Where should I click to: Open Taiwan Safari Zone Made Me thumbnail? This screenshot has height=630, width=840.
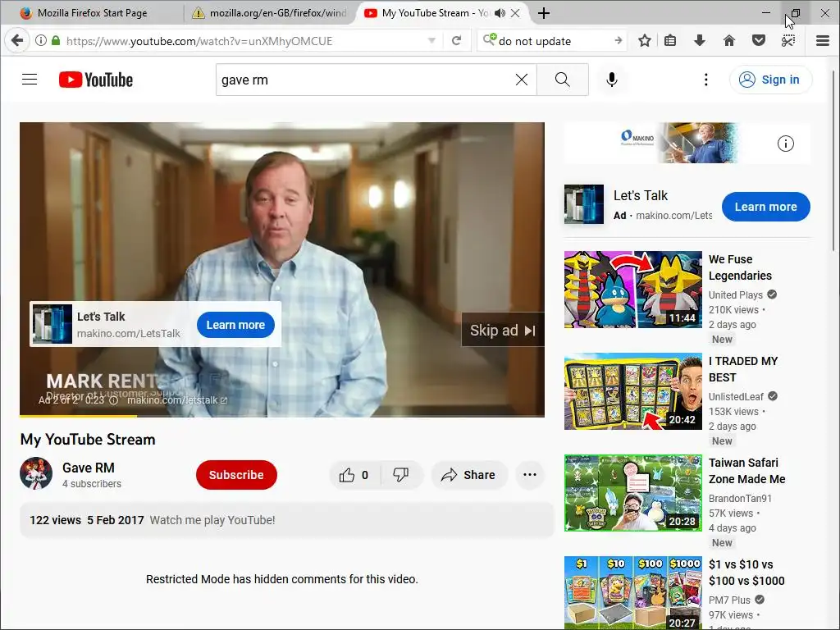click(632, 493)
